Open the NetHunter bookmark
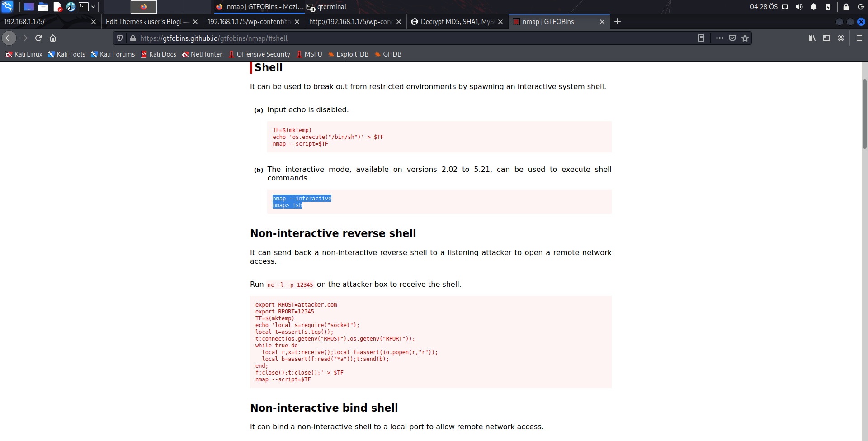 coord(202,54)
